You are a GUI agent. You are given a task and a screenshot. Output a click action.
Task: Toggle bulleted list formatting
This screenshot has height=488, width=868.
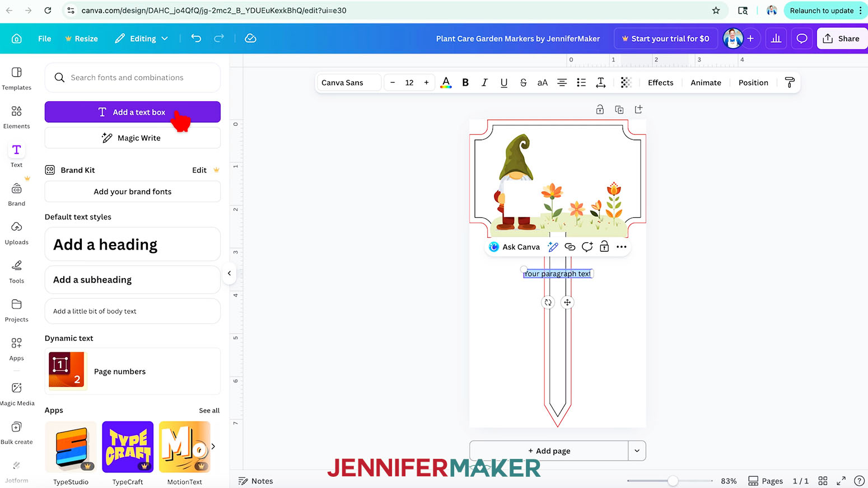[581, 83]
